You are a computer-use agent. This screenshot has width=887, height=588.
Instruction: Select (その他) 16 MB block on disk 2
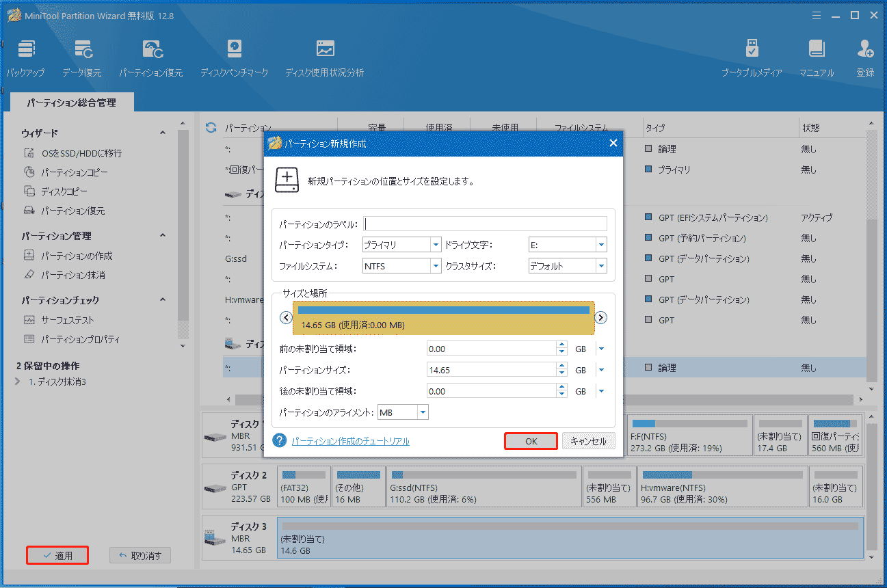pyautogui.click(x=359, y=486)
